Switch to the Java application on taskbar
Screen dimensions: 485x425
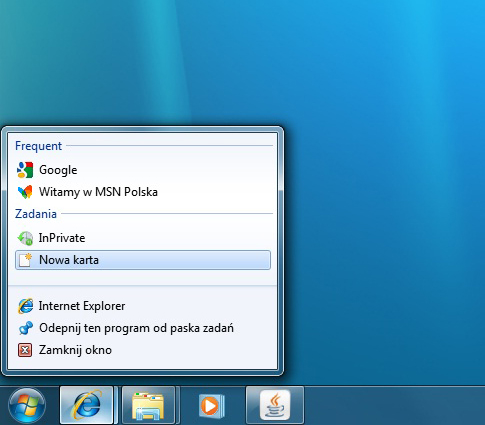point(275,405)
